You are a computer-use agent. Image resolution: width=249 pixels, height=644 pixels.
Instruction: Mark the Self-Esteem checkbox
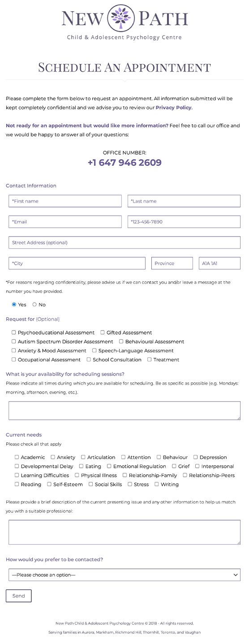[x=49, y=484]
